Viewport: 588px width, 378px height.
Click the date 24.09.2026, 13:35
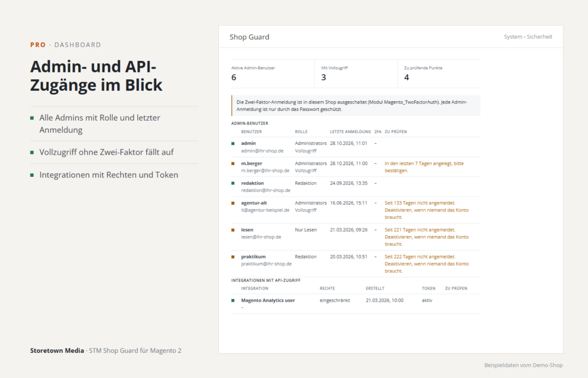pyautogui.click(x=349, y=183)
